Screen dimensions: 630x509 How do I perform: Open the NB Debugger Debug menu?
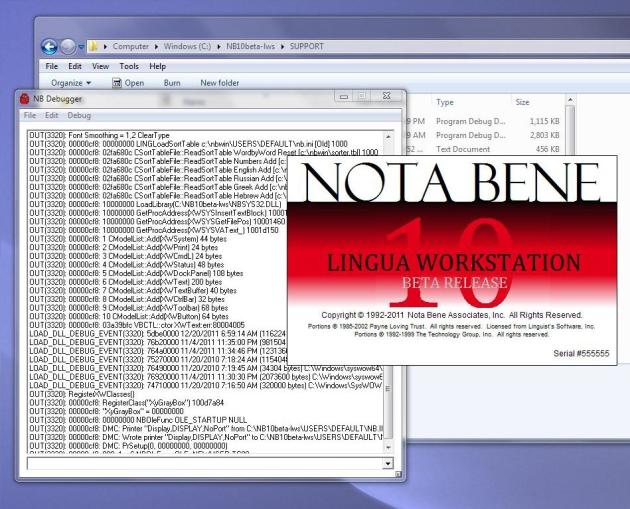(x=79, y=115)
